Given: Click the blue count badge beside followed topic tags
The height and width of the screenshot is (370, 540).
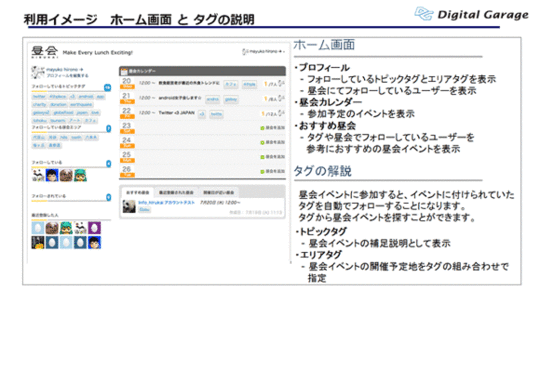Looking at the screenshot, I should (x=108, y=88).
